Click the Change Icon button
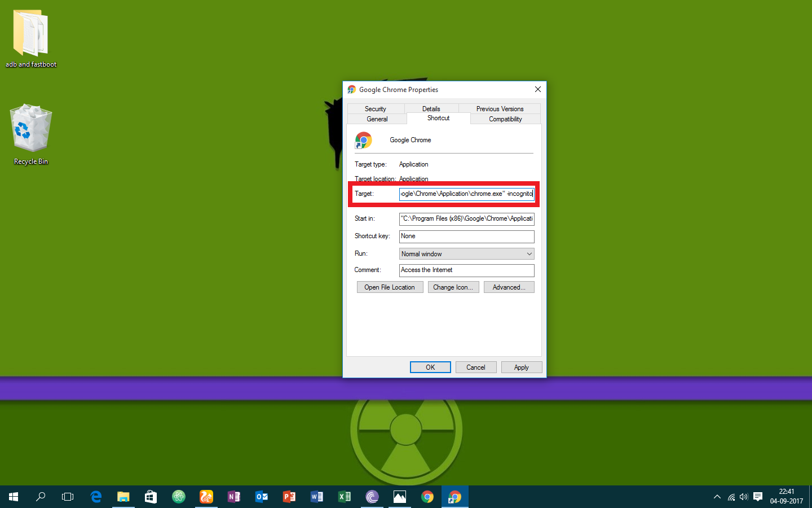This screenshot has height=508, width=812. [x=453, y=287]
